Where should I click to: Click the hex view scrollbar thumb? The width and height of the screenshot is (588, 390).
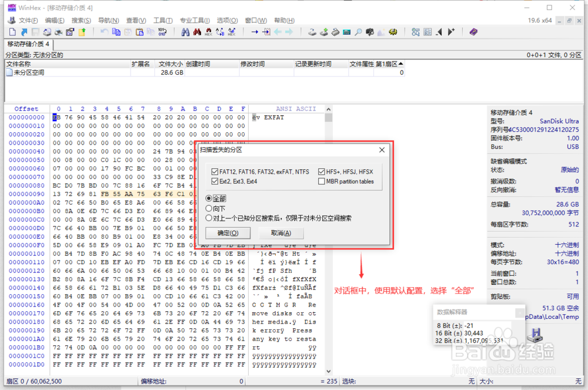click(x=329, y=118)
